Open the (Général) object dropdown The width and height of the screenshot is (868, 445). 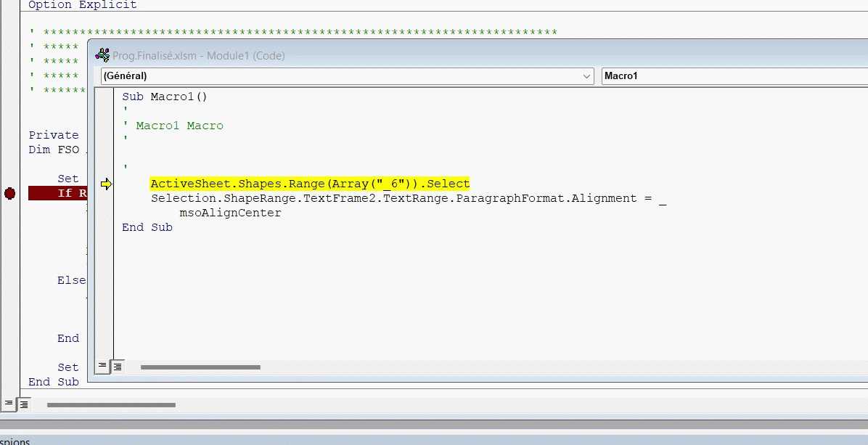[347, 75]
